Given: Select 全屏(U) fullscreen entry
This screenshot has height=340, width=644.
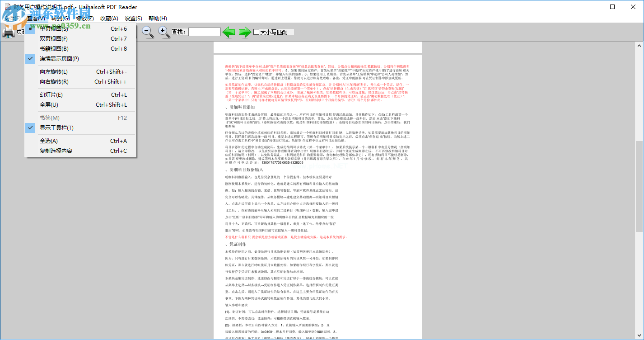Looking at the screenshot, I should (80, 105).
